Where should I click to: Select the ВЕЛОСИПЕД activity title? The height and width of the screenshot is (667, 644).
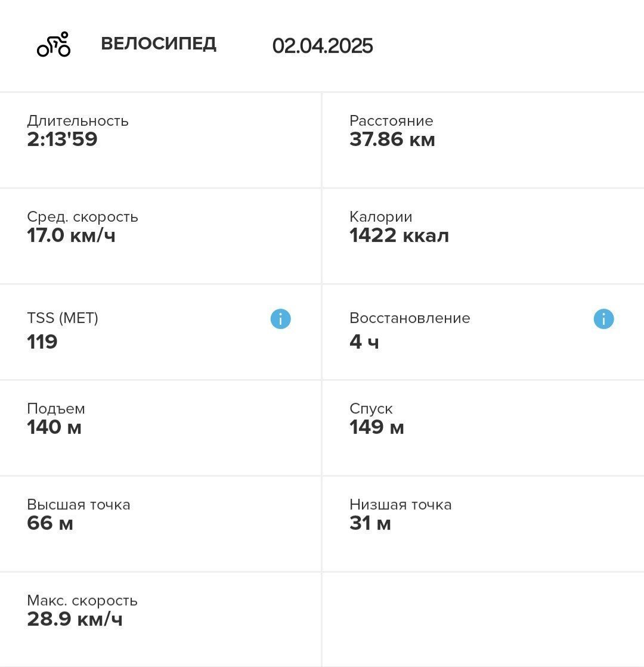coord(159,44)
